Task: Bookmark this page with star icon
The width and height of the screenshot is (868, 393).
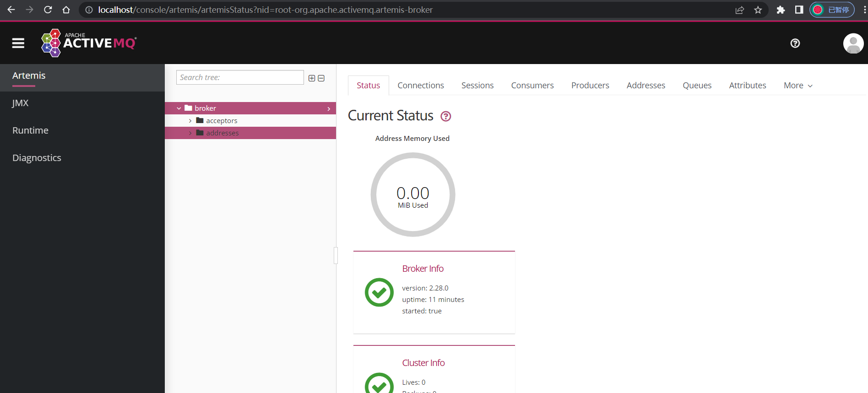Action: 758,10
